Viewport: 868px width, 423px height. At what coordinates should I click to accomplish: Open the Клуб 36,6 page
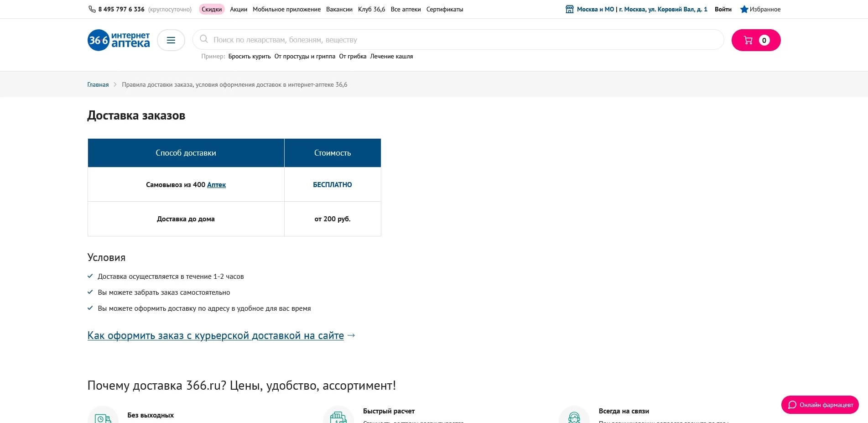(x=371, y=9)
